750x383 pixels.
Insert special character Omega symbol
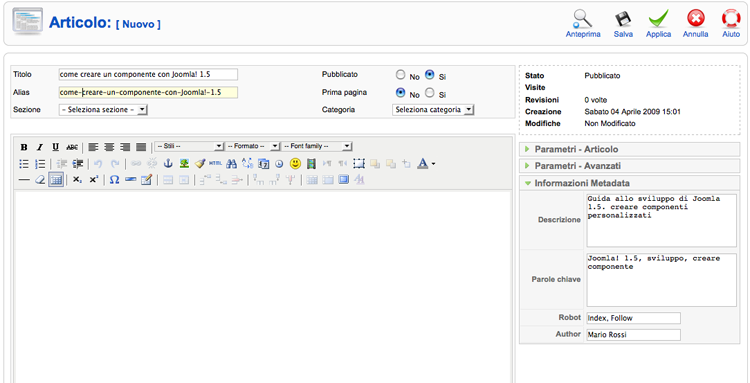click(114, 180)
